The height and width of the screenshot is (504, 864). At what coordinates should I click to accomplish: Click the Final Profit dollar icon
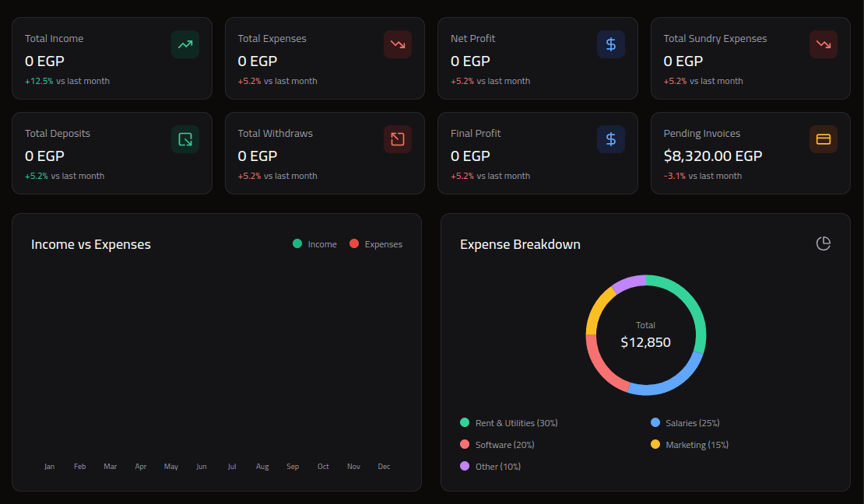(611, 139)
